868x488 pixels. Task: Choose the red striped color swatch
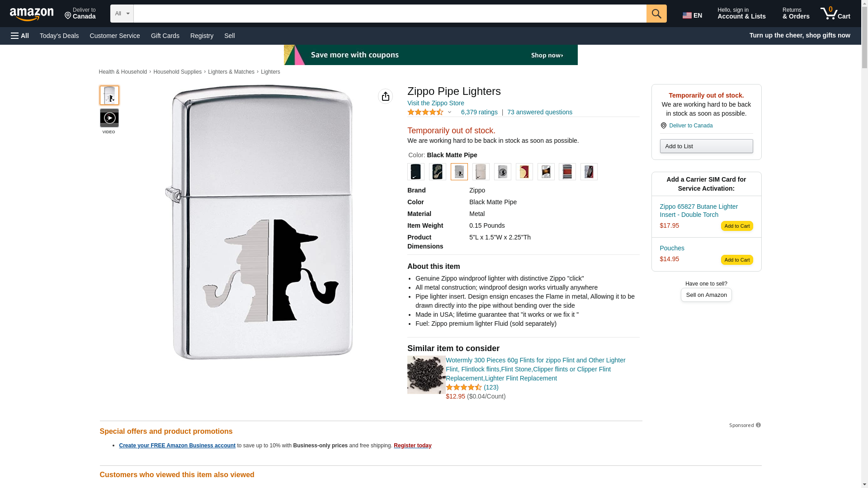point(567,172)
